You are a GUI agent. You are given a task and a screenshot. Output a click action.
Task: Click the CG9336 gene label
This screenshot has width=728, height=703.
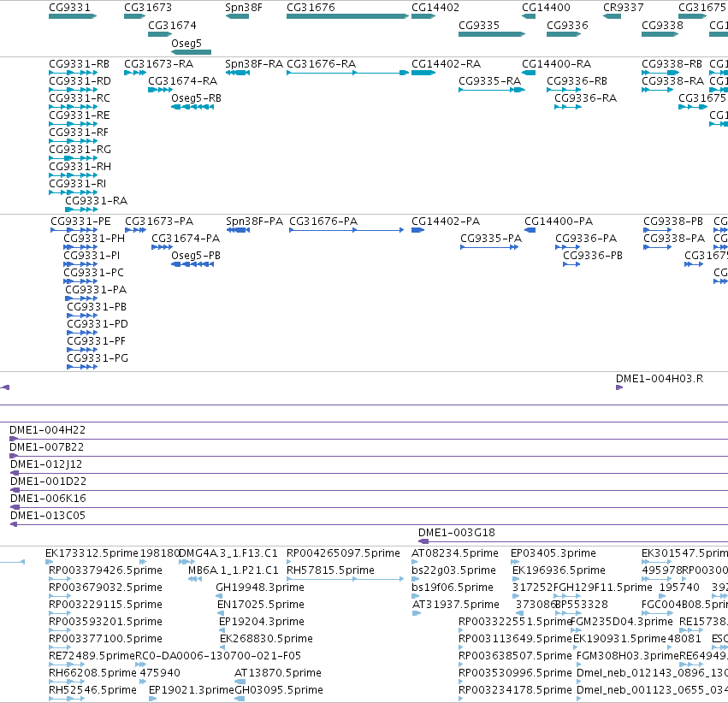tap(567, 25)
